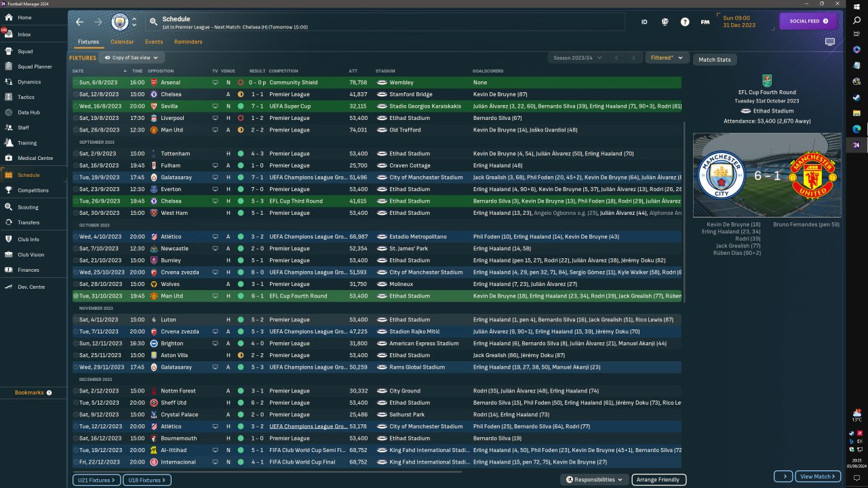
Task: Open the Medical Centre
Action: (x=34, y=158)
